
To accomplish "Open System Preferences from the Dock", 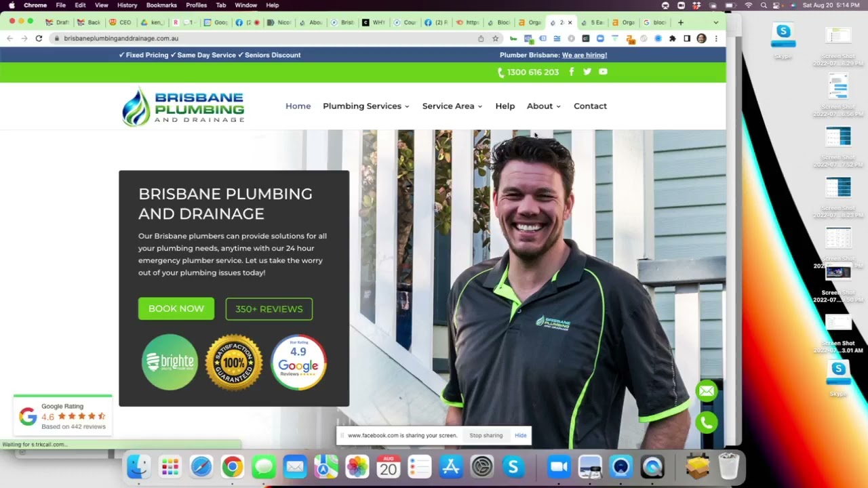I will [482, 466].
